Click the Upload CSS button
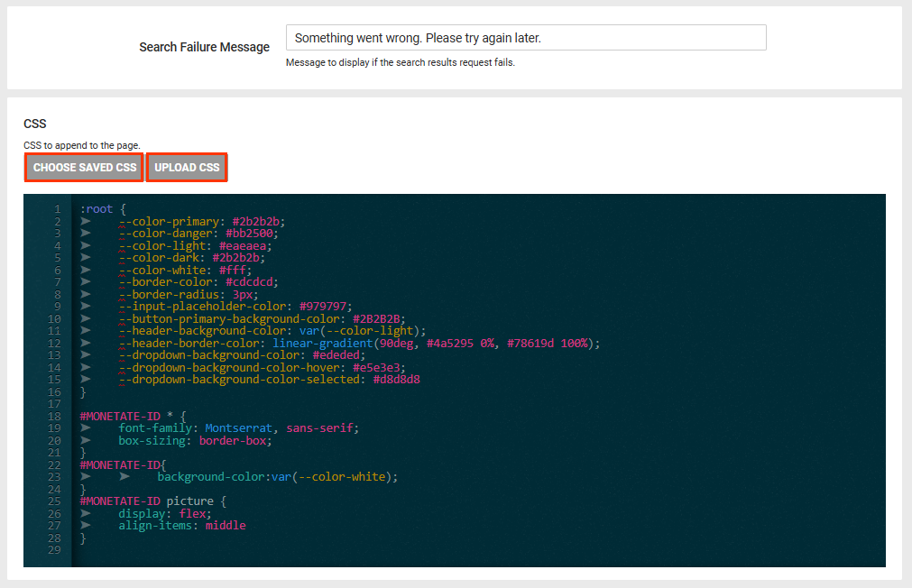Screen dimensions: 912x588 coord(187,168)
